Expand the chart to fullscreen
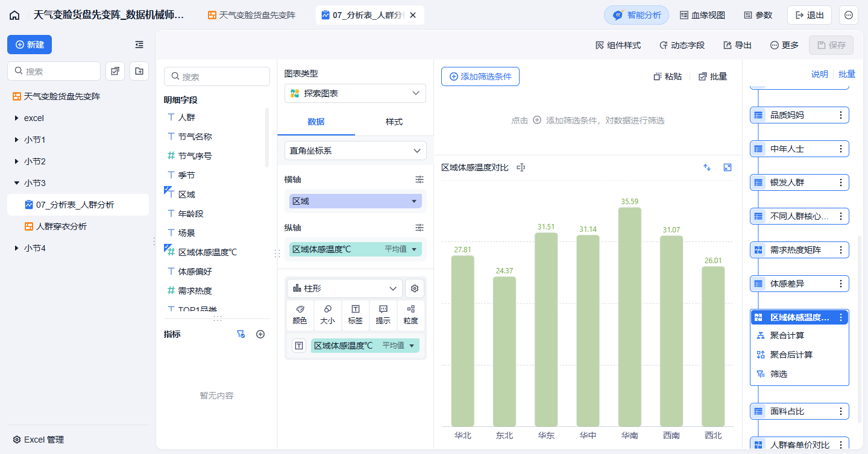Image resolution: width=868 pixels, height=454 pixels. coord(728,167)
